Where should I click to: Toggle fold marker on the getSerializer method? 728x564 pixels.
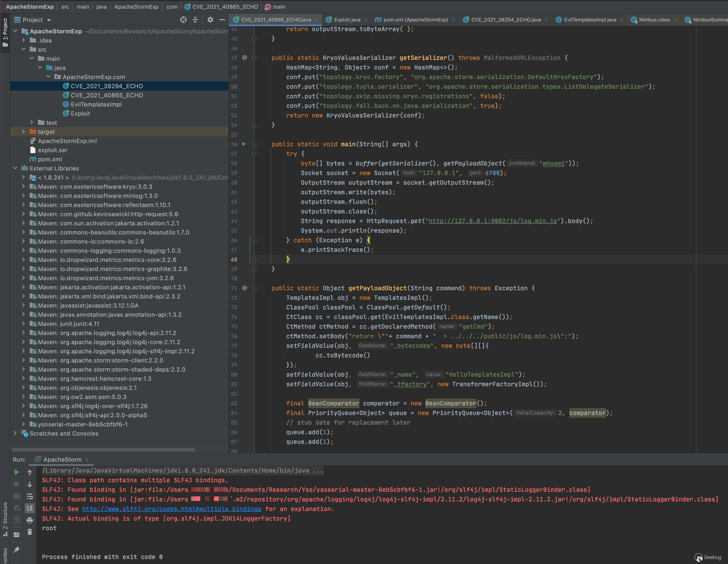click(x=254, y=58)
